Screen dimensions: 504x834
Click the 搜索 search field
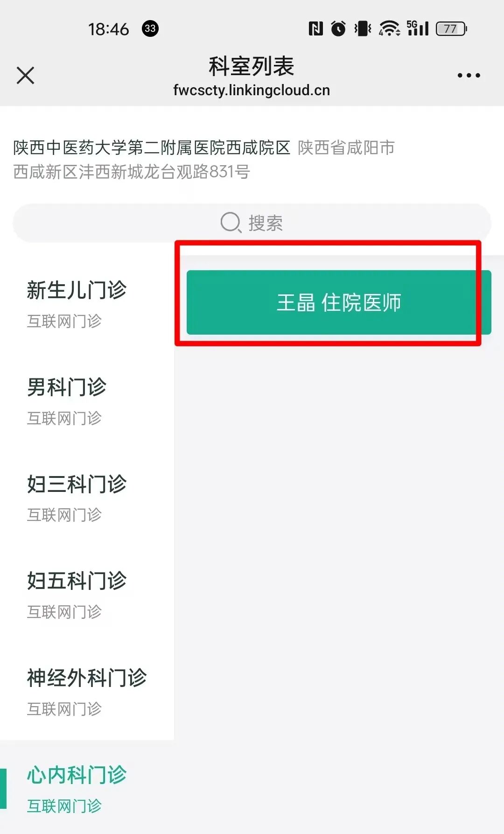click(x=252, y=223)
